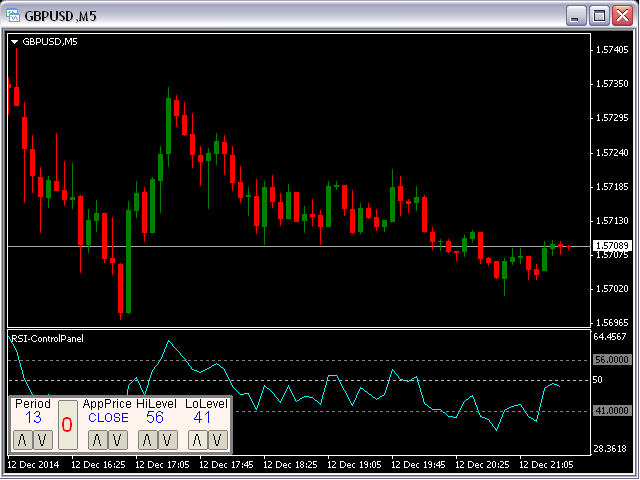Screen dimensions: 640x480
Task: Click the 12 Dec 21:05 time axis label
Action: [546, 465]
